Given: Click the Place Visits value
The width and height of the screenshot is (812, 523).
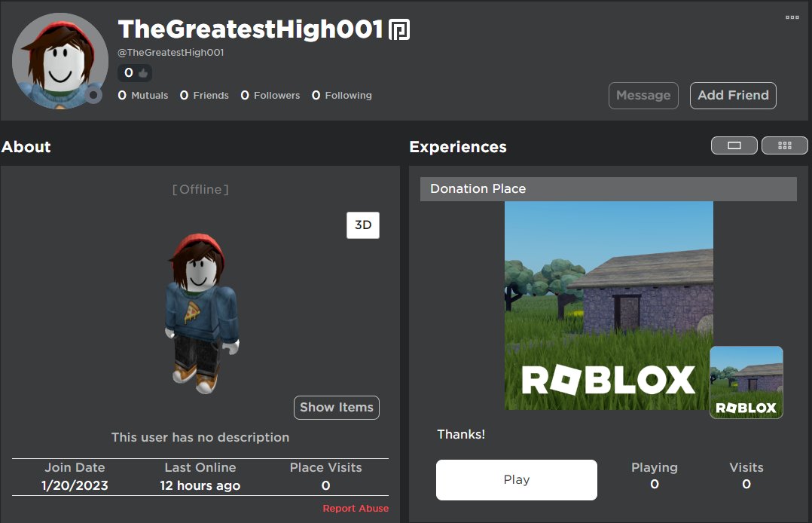Looking at the screenshot, I should pos(325,485).
